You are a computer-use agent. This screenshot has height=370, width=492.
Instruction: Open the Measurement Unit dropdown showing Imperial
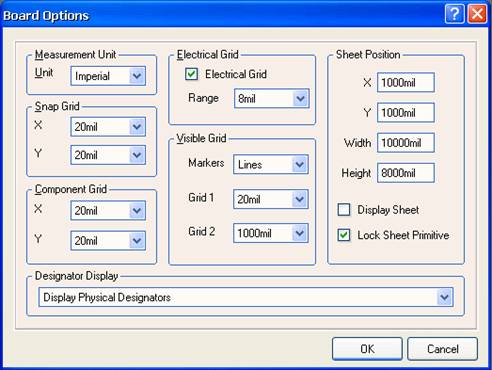pos(108,76)
